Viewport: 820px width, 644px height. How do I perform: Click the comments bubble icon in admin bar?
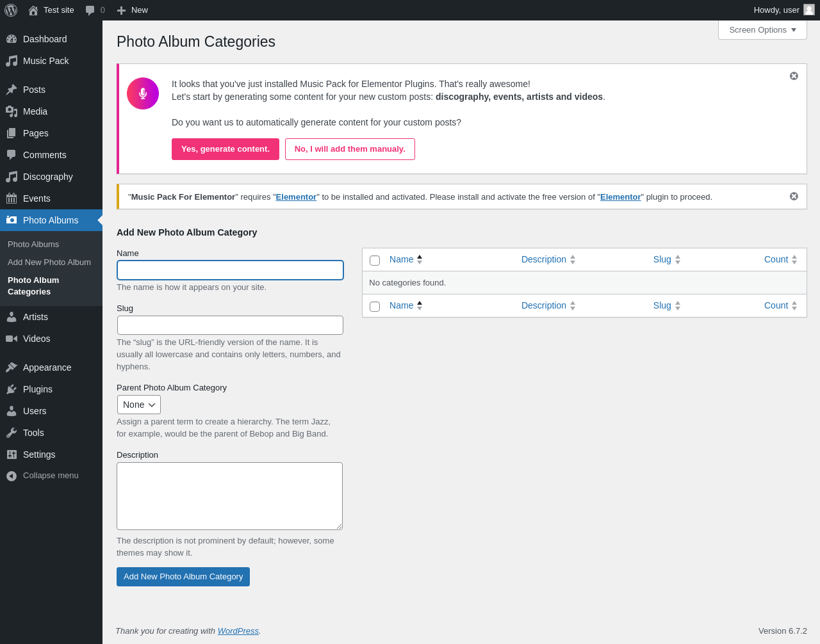coord(90,10)
